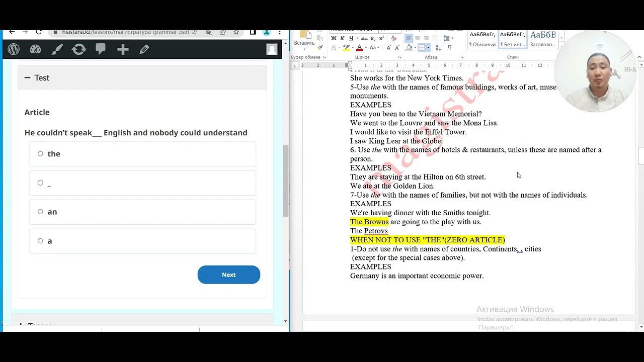Open the WordPress user avatar in admin bar

click(x=272, y=49)
